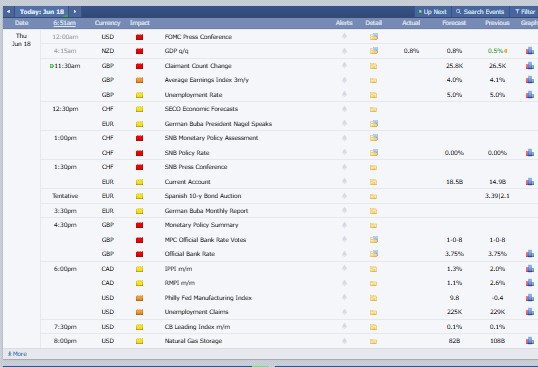Open detail folder for Nagel Speaks
Viewport: 538px width, 367px height.
pos(374,123)
